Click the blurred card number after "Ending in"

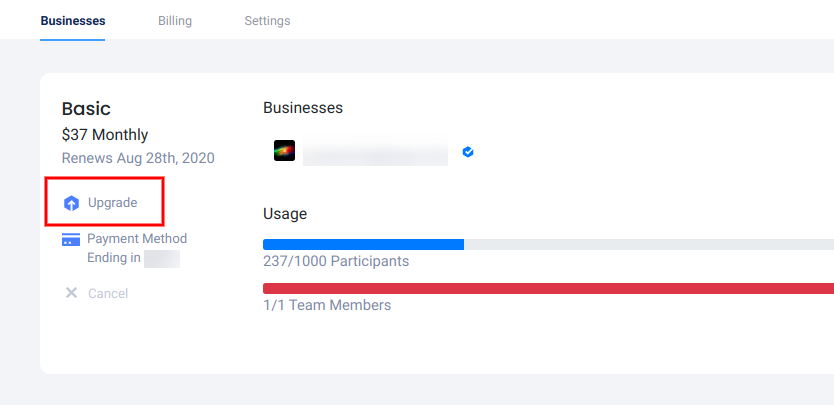(162, 258)
